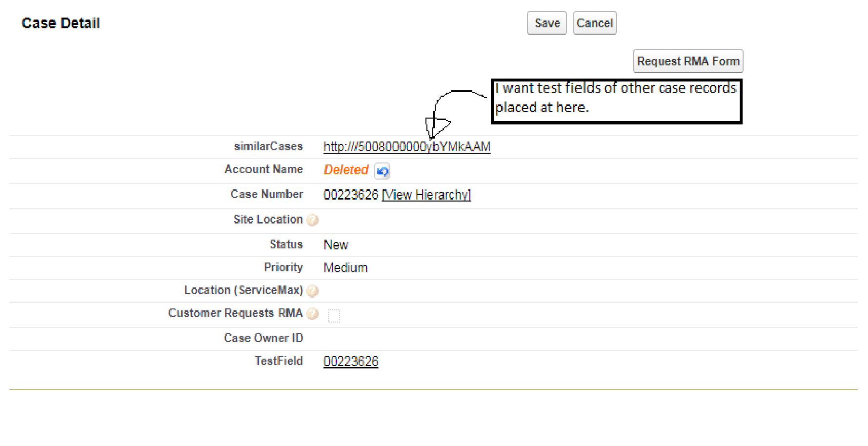Open help tooltip for Site Location
Screen dimensions: 868x446
[x=313, y=220]
